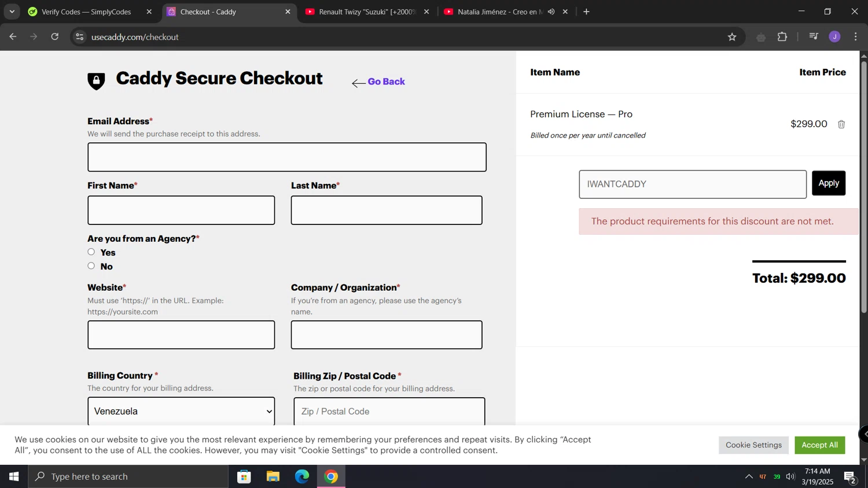868x488 pixels.
Task: Close the Checkout - Caddy tab
Action: 288,12
